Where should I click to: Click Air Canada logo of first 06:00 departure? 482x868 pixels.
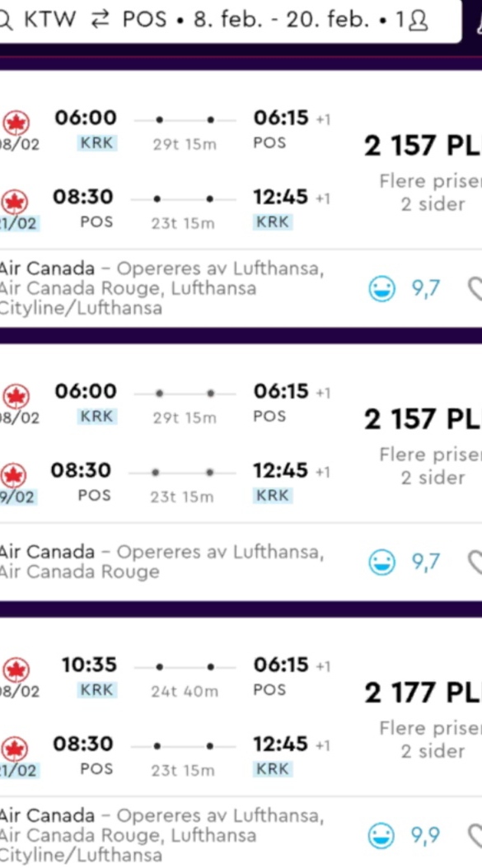[x=16, y=123]
